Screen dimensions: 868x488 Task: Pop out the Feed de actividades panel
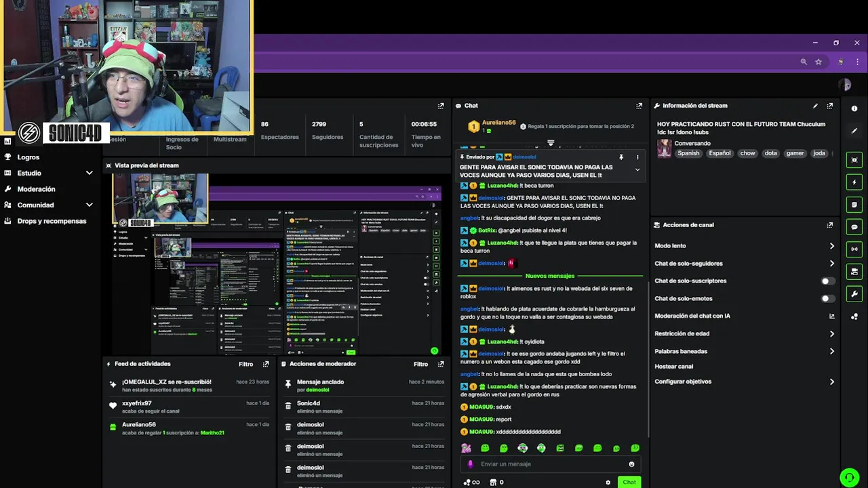266,364
